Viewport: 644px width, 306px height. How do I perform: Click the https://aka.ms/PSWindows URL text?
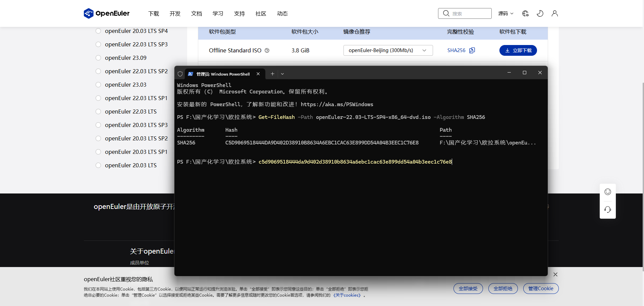[x=337, y=104]
